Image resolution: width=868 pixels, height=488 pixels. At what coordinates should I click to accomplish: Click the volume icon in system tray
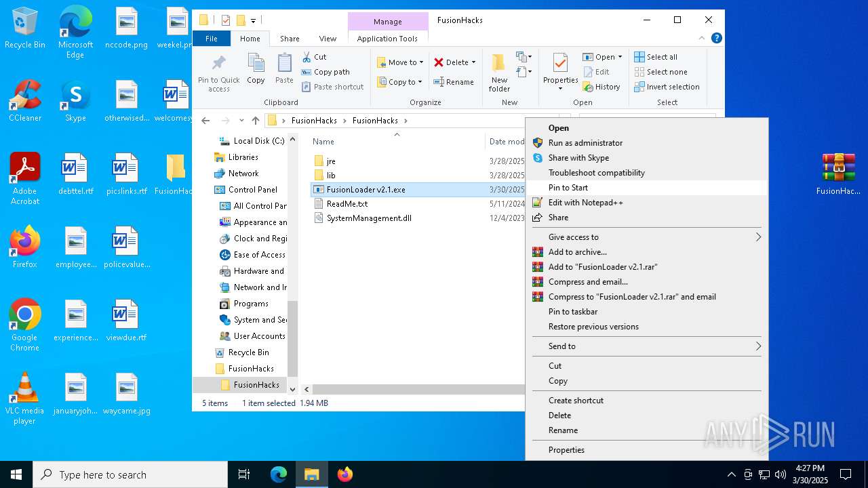[x=780, y=474]
